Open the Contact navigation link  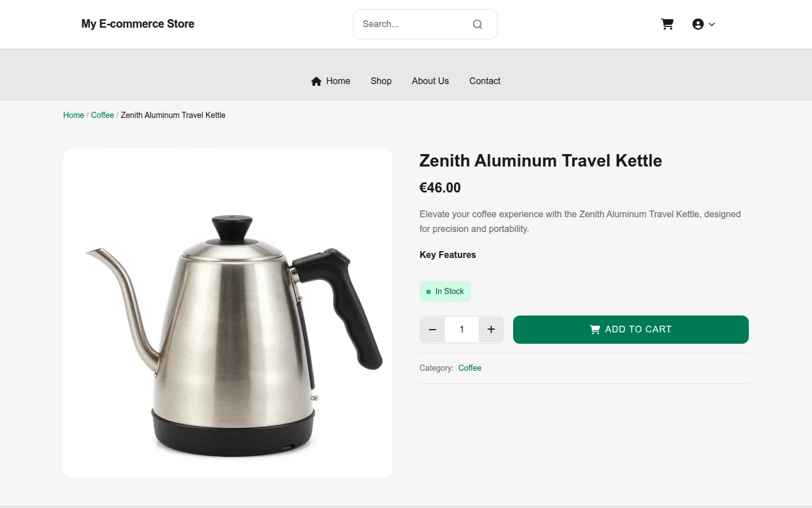[x=485, y=81]
